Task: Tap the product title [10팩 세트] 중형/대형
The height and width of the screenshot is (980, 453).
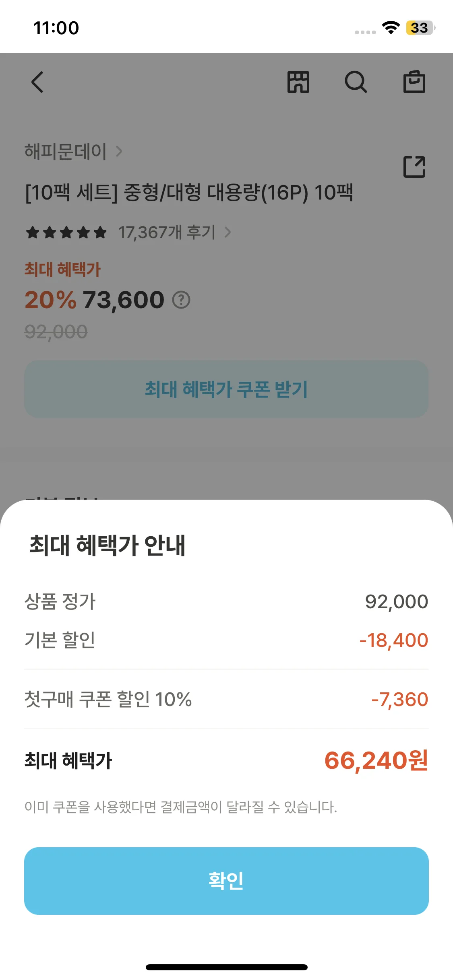Action: pos(189,192)
